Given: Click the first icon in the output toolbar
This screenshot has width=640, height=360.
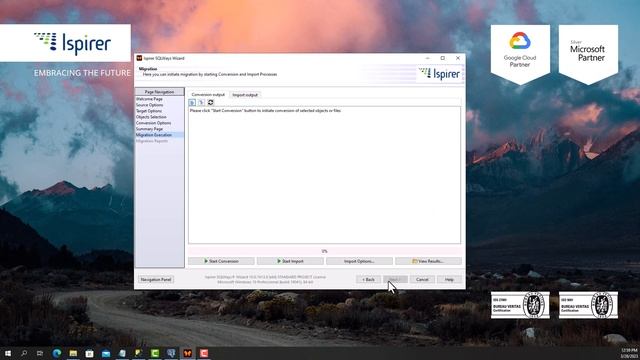Looking at the screenshot, I should tap(192, 102).
